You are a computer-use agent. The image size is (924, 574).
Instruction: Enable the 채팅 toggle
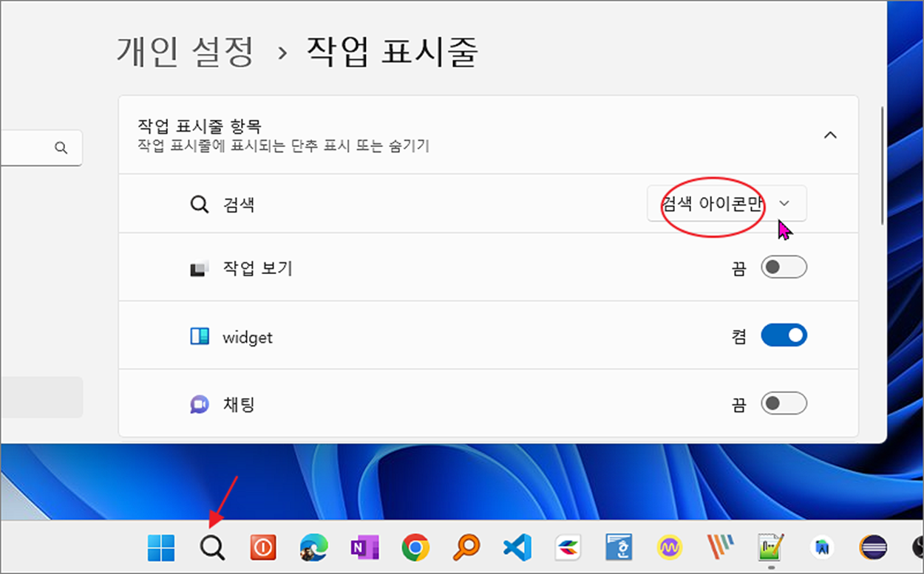coord(784,403)
